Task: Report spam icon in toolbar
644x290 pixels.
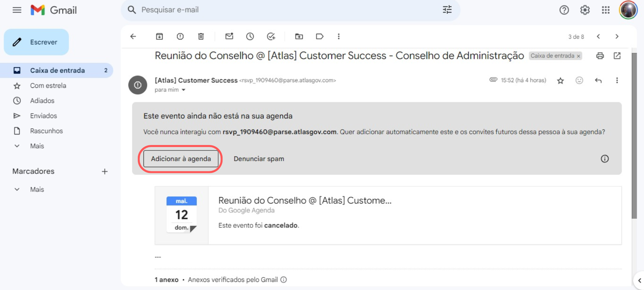Action: [x=180, y=36]
